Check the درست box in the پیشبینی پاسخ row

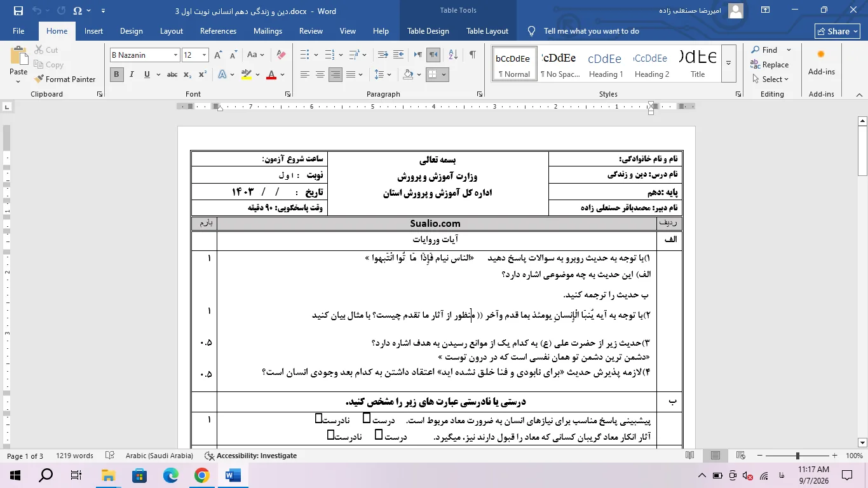click(x=367, y=418)
